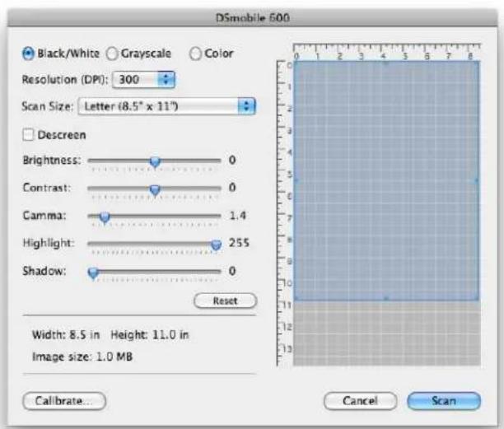Open the Resolution (DPI) dropdown
This screenshot has width=504, height=429.
pyautogui.click(x=143, y=79)
